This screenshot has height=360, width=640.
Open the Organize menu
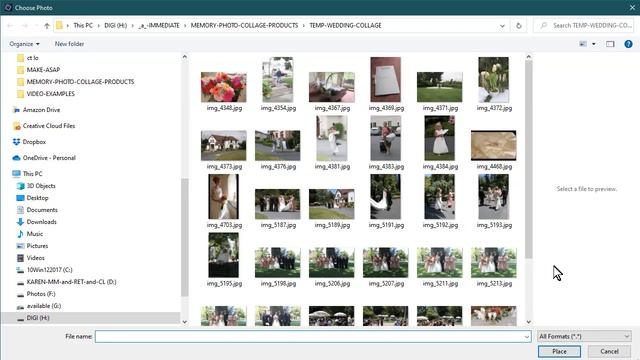(x=24, y=44)
